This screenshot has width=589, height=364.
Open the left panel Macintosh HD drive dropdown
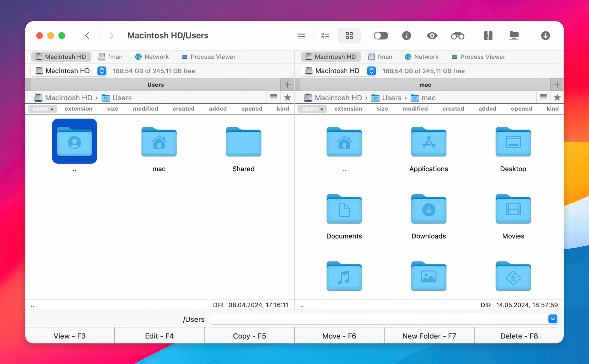coord(102,71)
